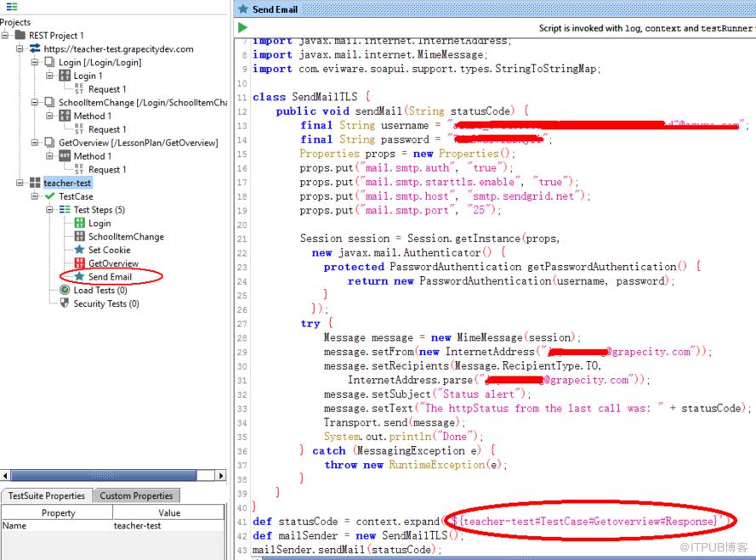Viewport: 756px width, 560px height.
Task: Collapse the https://teacher-test.grapecitydev.com node
Action: (20, 48)
